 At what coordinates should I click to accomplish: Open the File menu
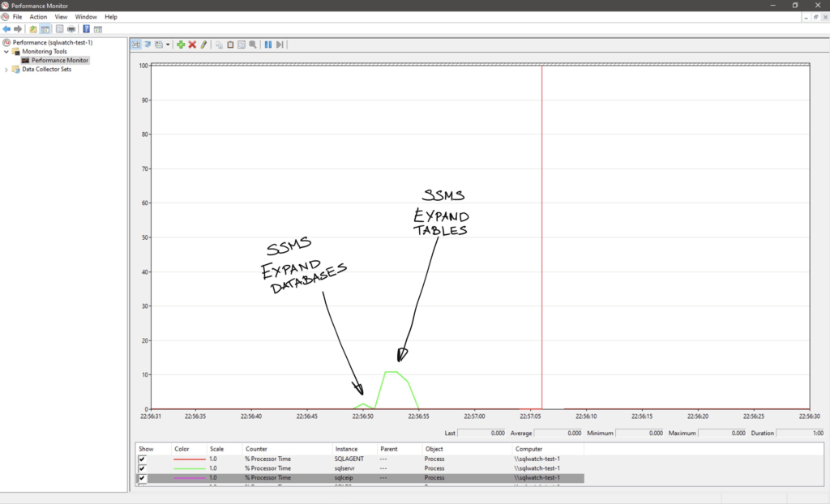[18, 17]
